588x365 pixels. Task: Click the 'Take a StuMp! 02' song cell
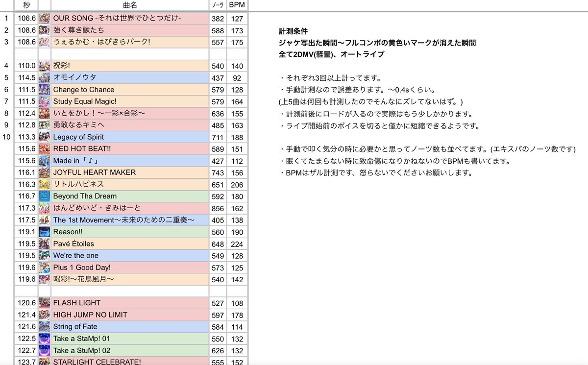(x=130, y=350)
